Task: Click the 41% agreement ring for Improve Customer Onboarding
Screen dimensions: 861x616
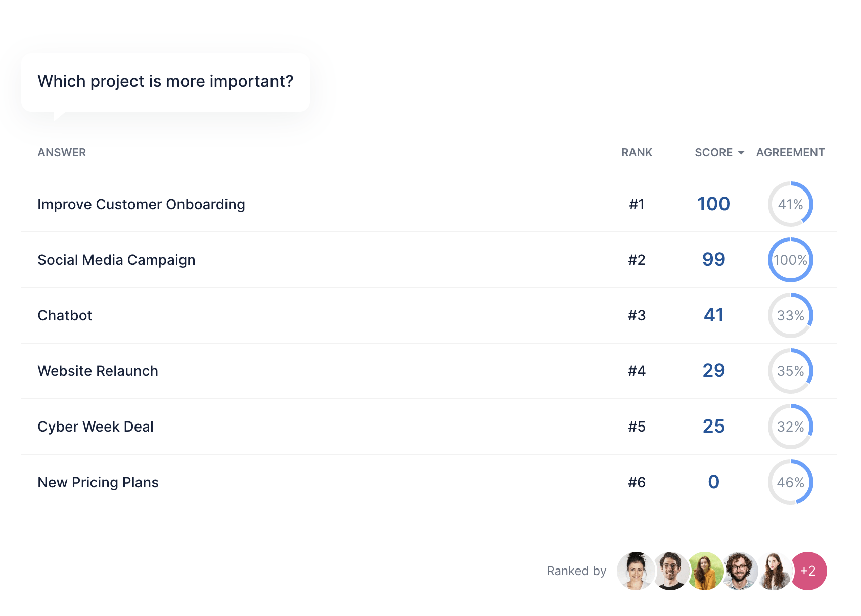Action: [x=790, y=204]
